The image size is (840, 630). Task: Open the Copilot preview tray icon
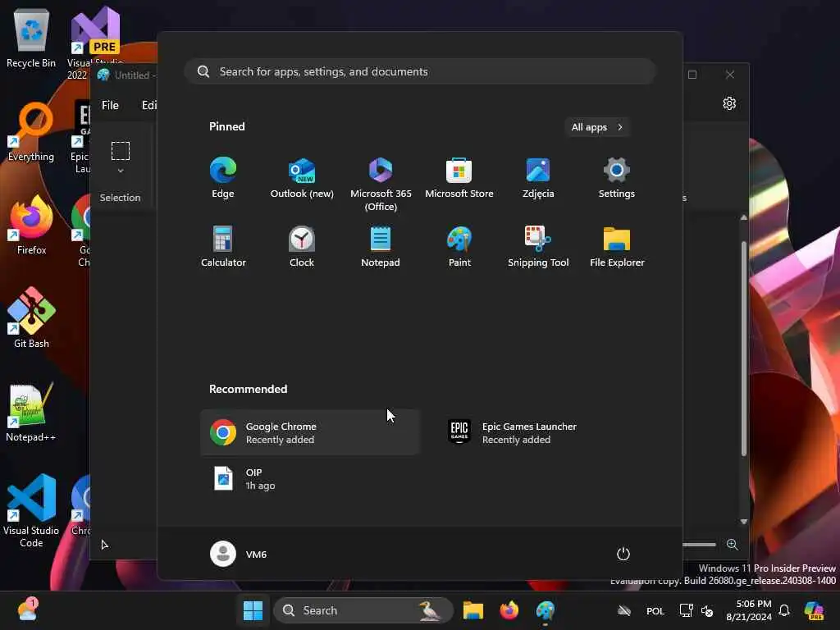pos(815,610)
